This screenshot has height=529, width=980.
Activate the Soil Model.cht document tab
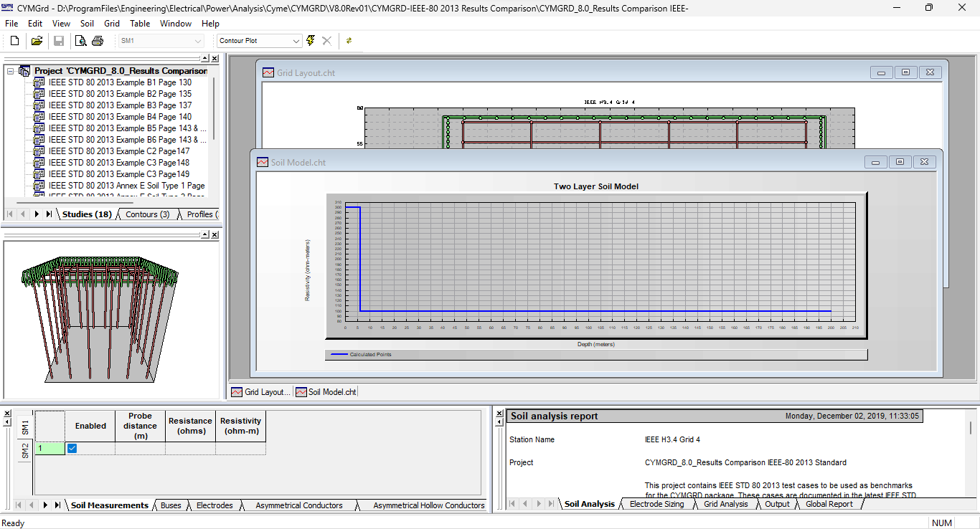[x=326, y=392]
